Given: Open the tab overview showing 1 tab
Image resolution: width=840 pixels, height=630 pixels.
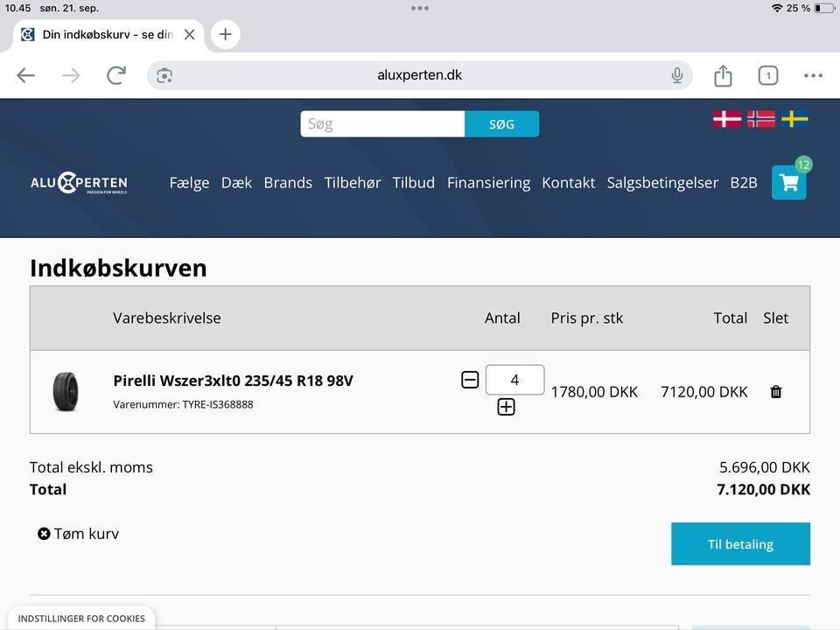Looking at the screenshot, I should [767, 75].
